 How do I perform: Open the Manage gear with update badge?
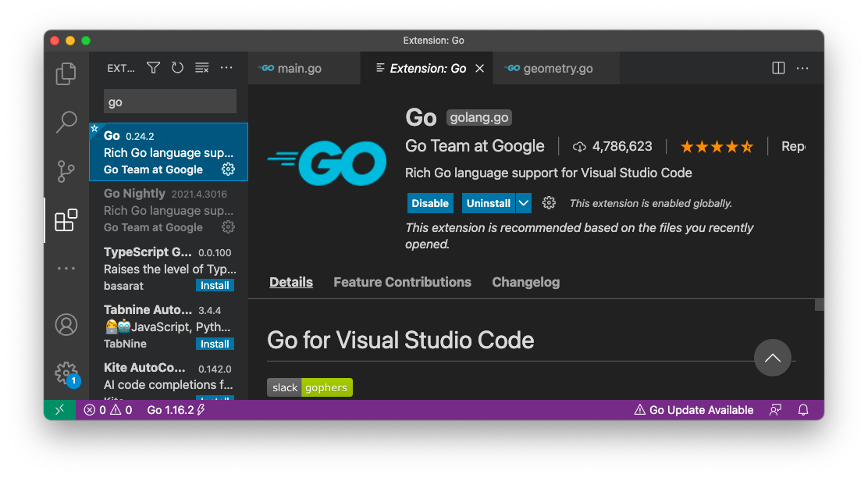coord(67,374)
